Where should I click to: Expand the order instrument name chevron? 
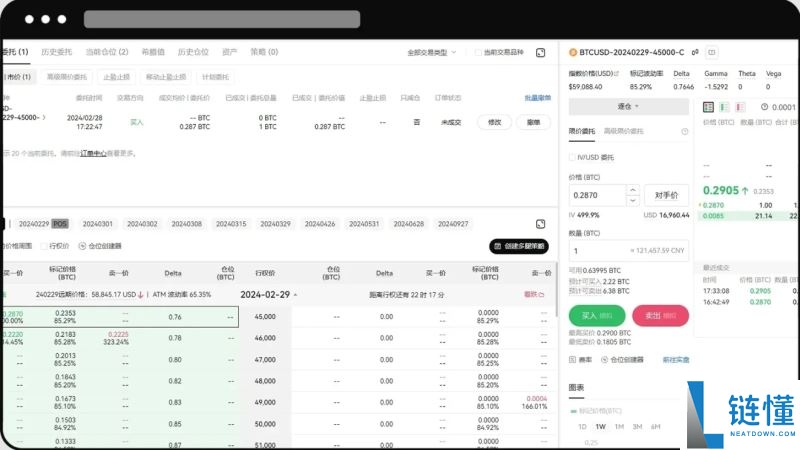click(x=44, y=117)
